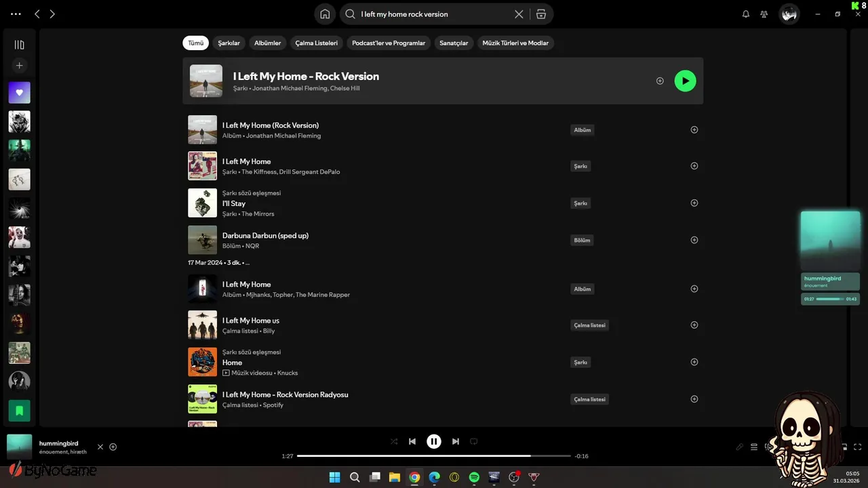The width and height of the screenshot is (868, 488).
Task: Add Darbuna Darbun (sped up) episode to library
Action: point(694,240)
